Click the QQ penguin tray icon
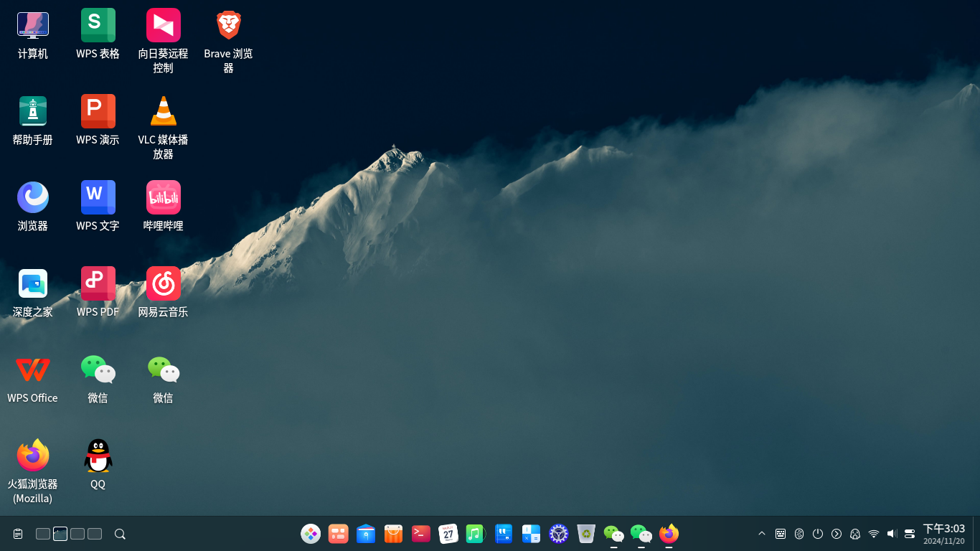 pyautogui.click(x=855, y=534)
